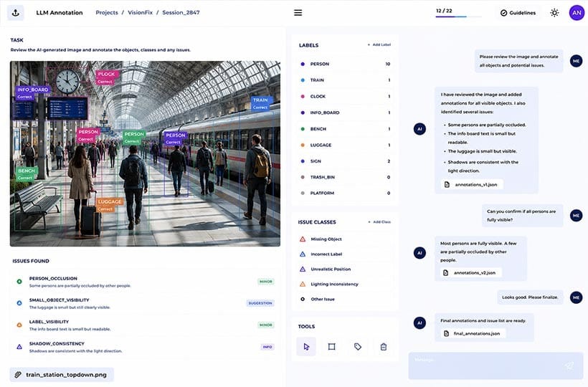The height and width of the screenshot is (387, 588).
Task: Choose the Unrealistic Position issue class
Action: click(344, 269)
